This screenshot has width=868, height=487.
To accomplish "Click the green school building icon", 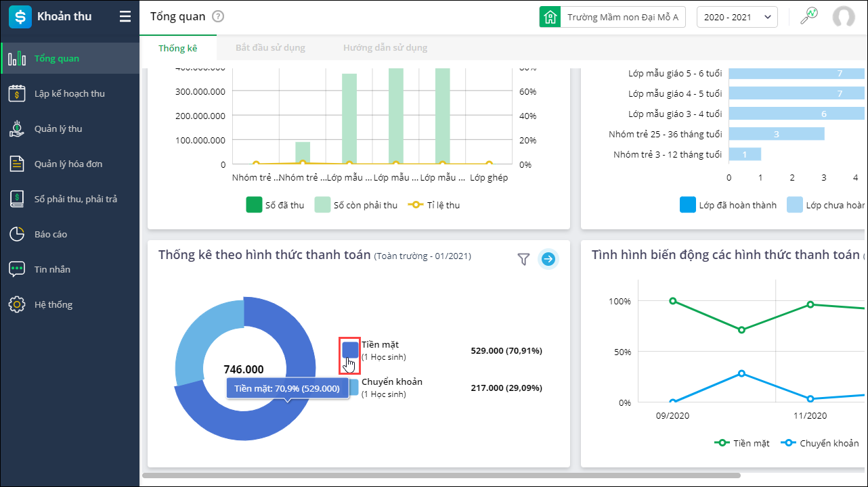I will [550, 17].
